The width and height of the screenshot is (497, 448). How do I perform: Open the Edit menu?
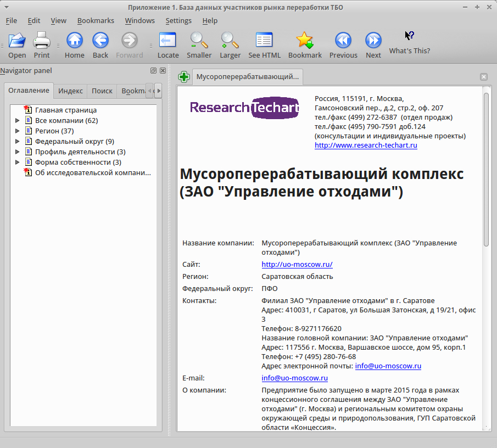coord(34,21)
